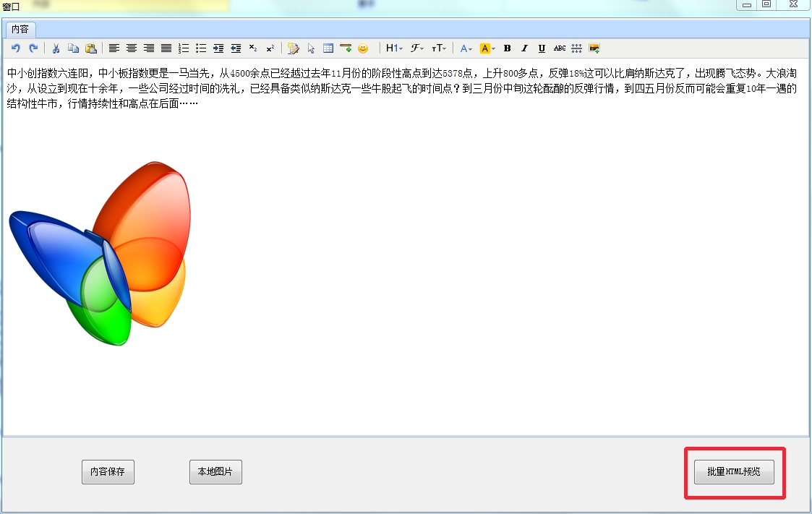Toggle strikethrough ABC formatting
Image resolution: width=812 pixels, height=514 pixels.
point(559,48)
